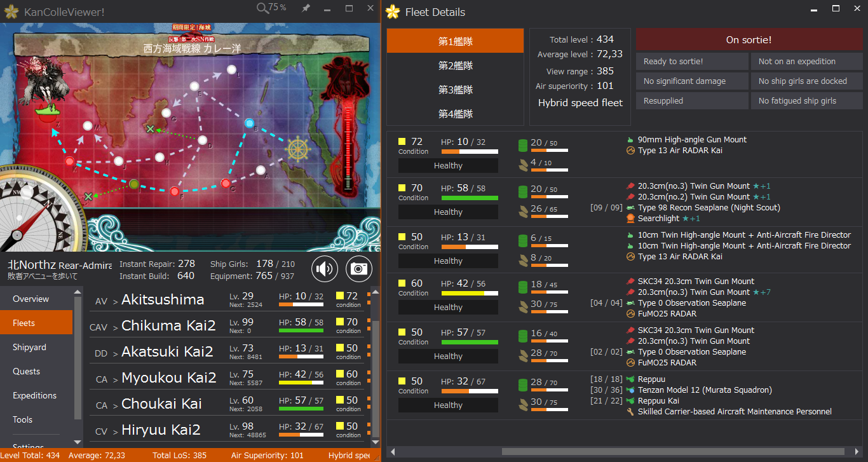Click the Tenzan Model 12 Murata Squadron icon
868x462 pixels.
pos(630,390)
